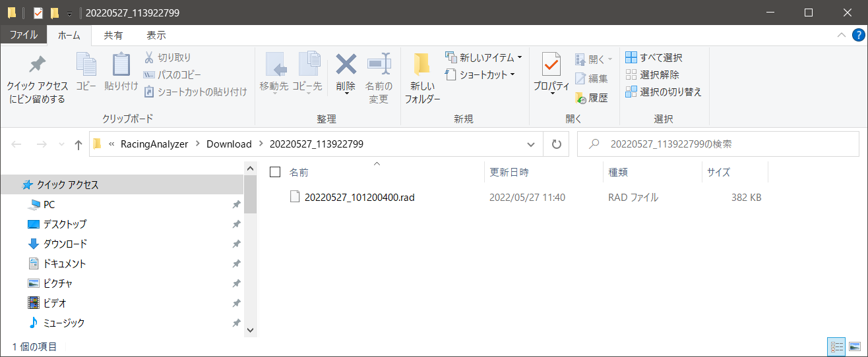868x357 pixels.
Task: Select the file 20220527_101200400.rad
Action: [359, 197]
